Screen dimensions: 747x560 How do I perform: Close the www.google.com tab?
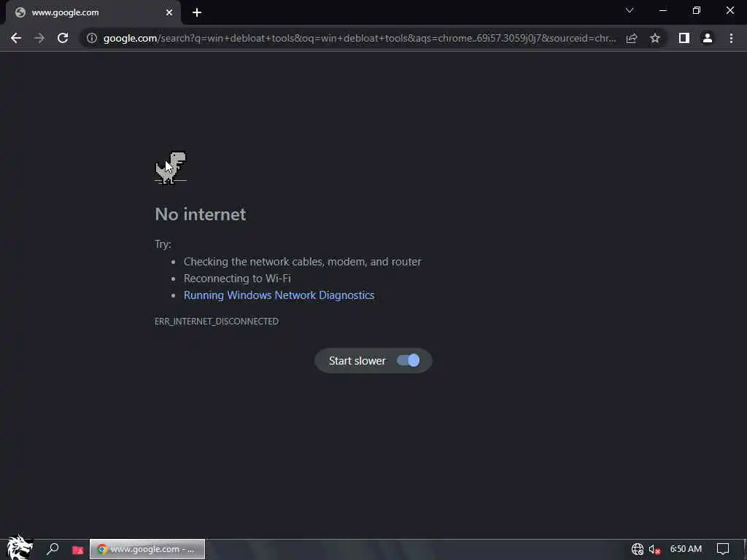pyautogui.click(x=169, y=12)
